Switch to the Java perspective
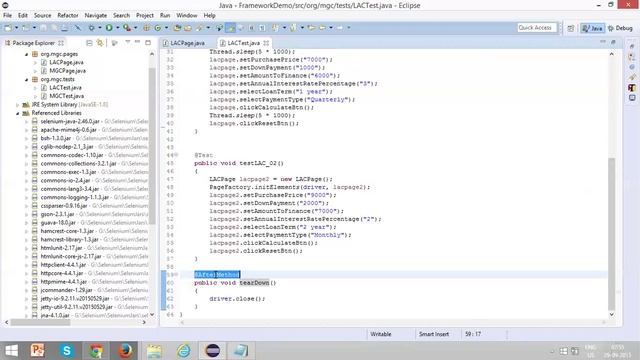 pyautogui.click(x=593, y=28)
